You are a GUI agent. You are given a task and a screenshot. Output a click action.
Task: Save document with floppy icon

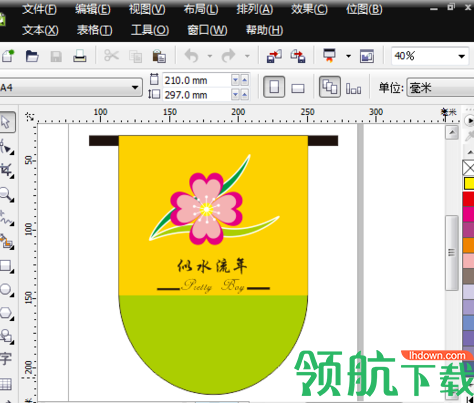56,56
